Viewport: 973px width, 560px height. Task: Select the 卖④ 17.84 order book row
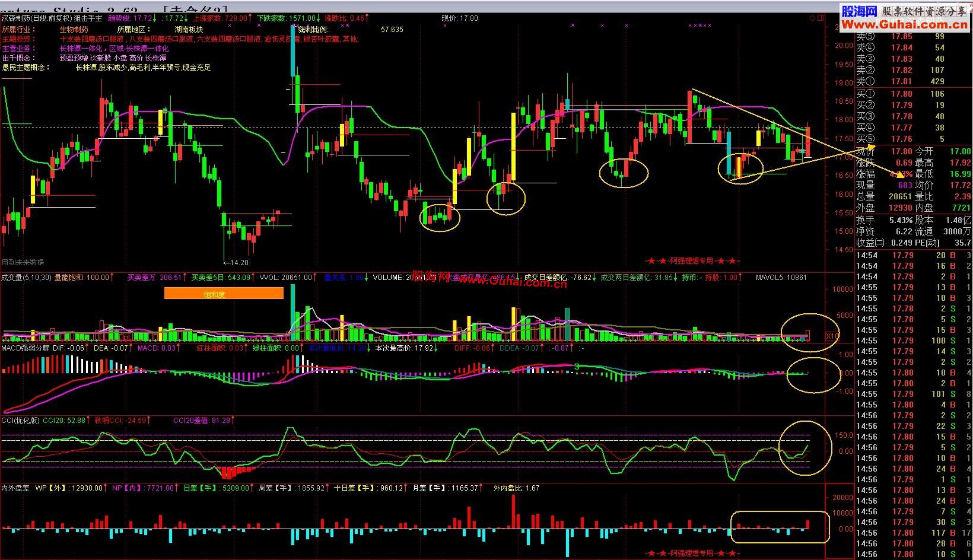[914, 47]
